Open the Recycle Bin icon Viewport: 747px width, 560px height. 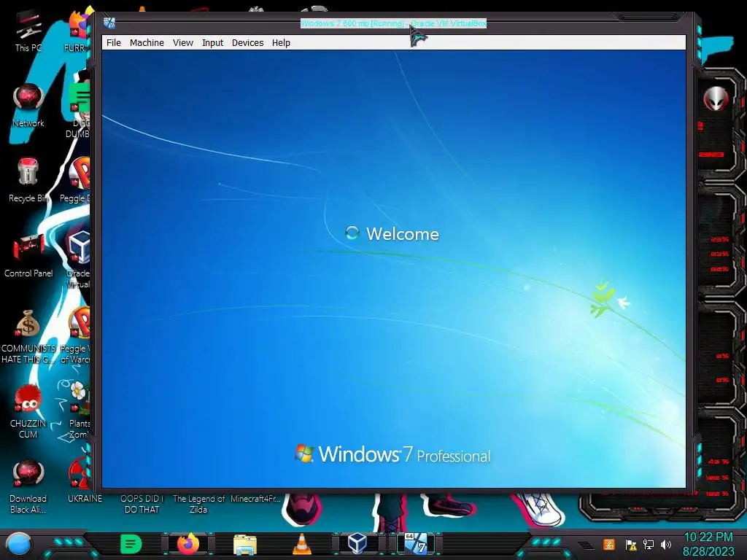pos(28,181)
